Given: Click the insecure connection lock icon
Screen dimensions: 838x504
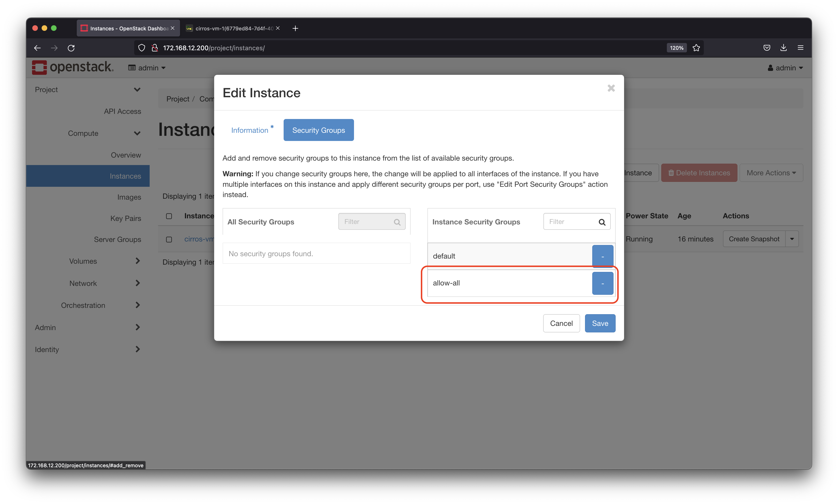Looking at the screenshot, I should tap(155, 48).
